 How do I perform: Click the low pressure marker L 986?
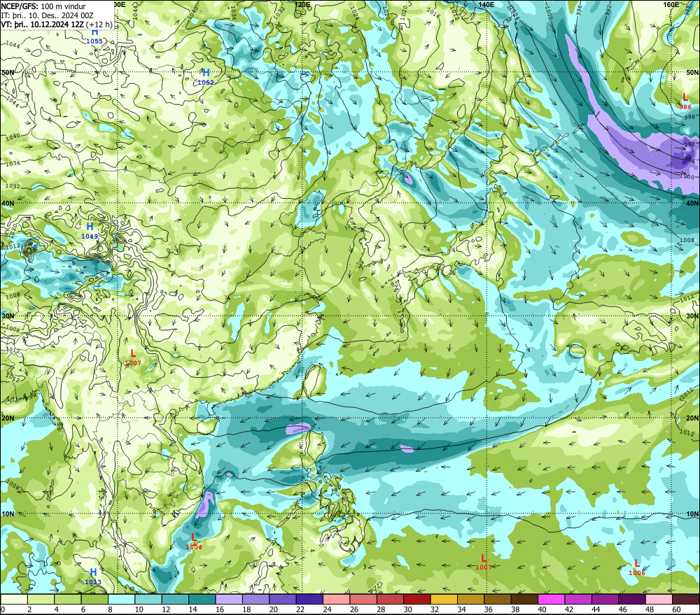(x=685, y=101)
